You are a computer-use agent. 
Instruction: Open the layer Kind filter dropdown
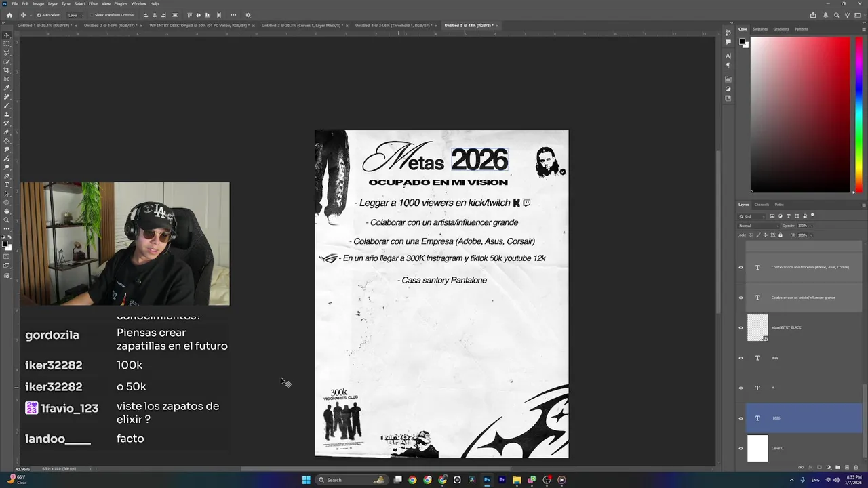752,216
